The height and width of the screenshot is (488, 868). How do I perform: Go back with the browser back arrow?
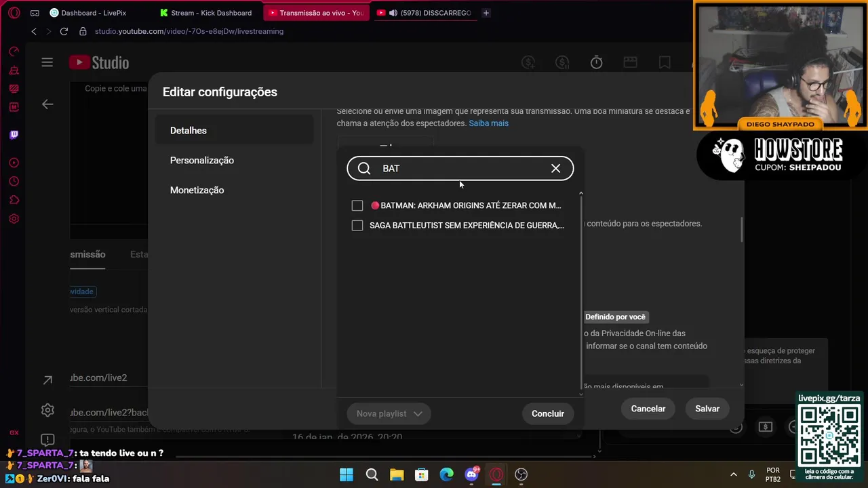34,31
